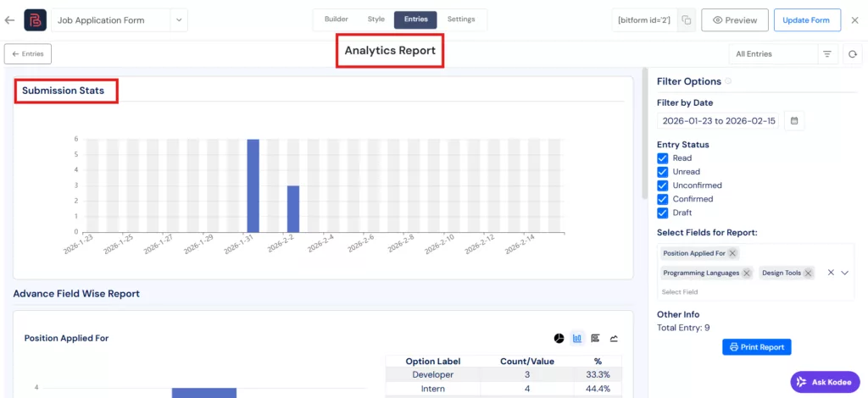This screenshot has height=398, width=868.
Task: Click the Advance Field Wise Report heading
Action: point(76,294)
